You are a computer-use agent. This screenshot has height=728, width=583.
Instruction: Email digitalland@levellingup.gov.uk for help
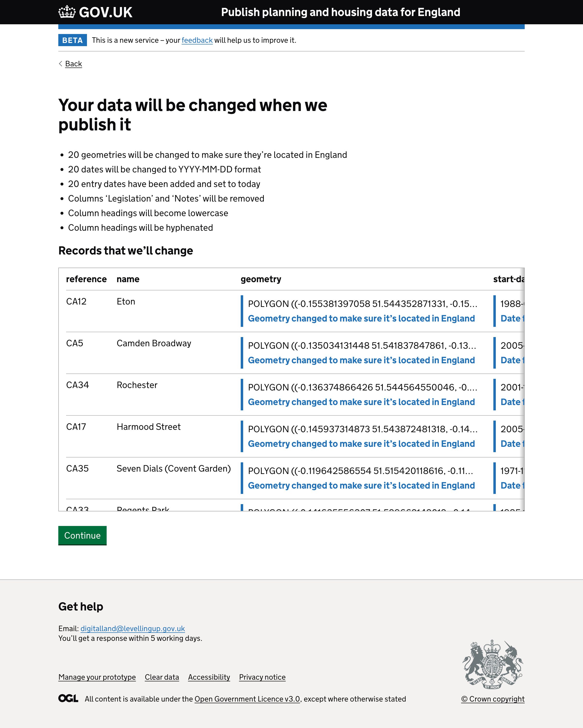[132, 628]
